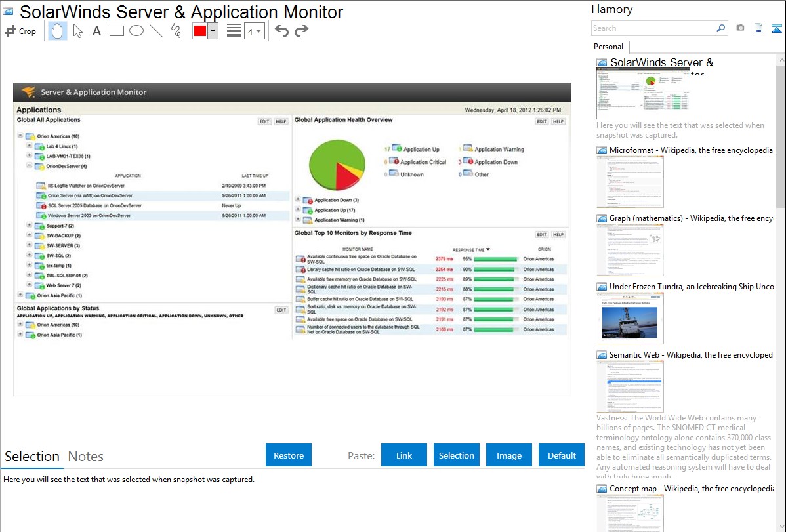Viewport: 786px width, 532px height.
Task: Choose the text annotation tool
Action: pos(96,31)
